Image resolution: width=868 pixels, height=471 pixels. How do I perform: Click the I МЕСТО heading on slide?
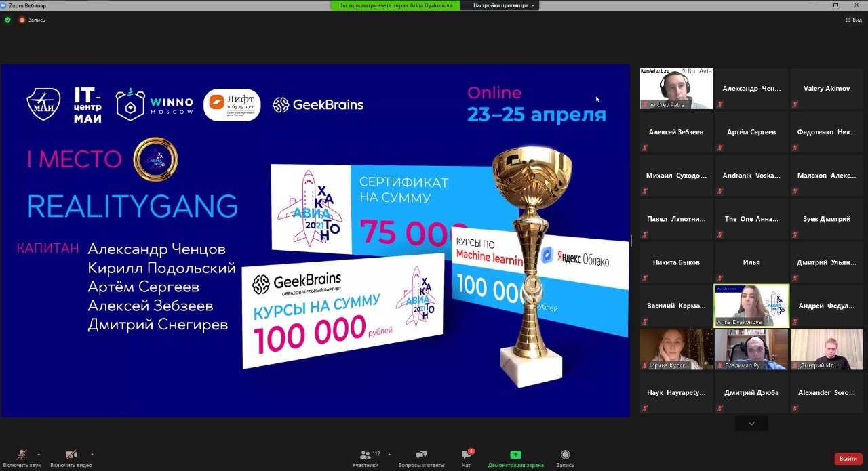tap(75, 159)
